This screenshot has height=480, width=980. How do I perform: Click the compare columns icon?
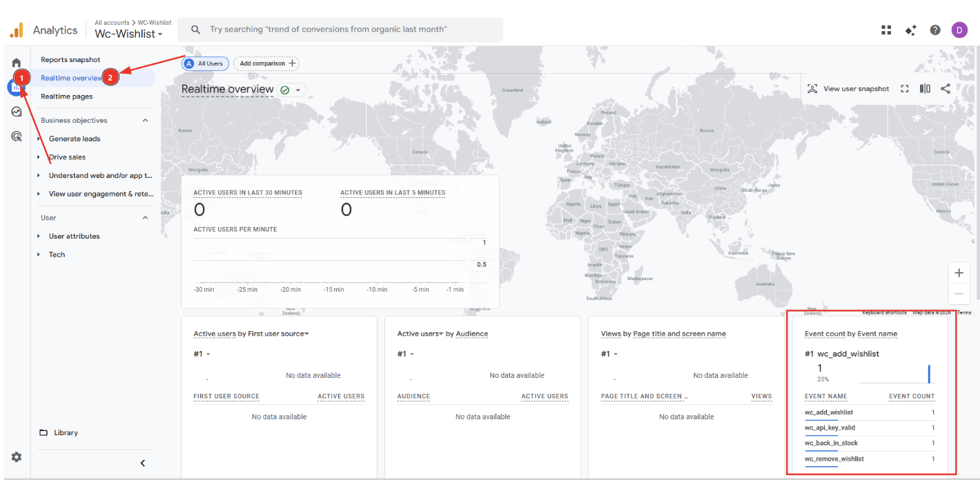point(925,89)
